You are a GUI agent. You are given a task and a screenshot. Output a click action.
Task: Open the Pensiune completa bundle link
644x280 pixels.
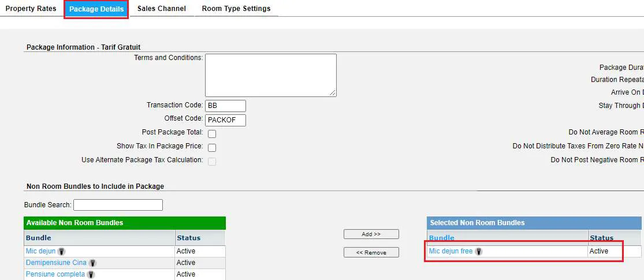point(55,274)
